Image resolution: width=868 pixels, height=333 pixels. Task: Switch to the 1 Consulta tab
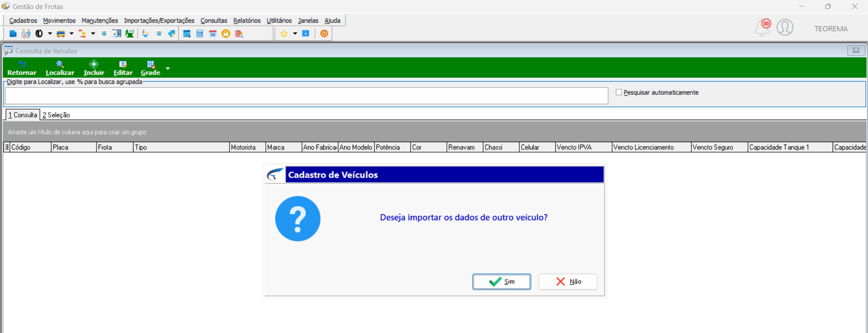(x=23, y=115)
